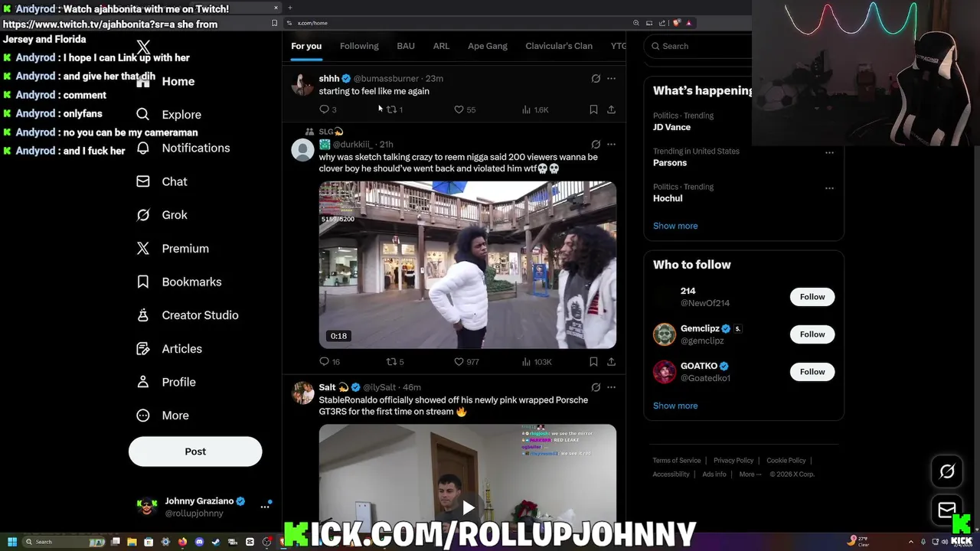Image resolution: width=980 pixels, height=551 pixels.
Task: Open Chat in the sidebar
Action: pos(161,181)
